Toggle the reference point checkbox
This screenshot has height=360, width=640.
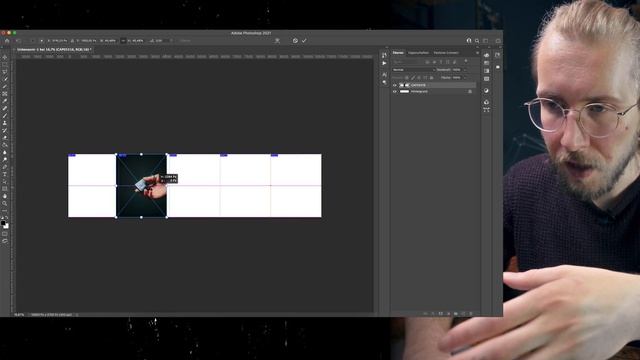32,41
